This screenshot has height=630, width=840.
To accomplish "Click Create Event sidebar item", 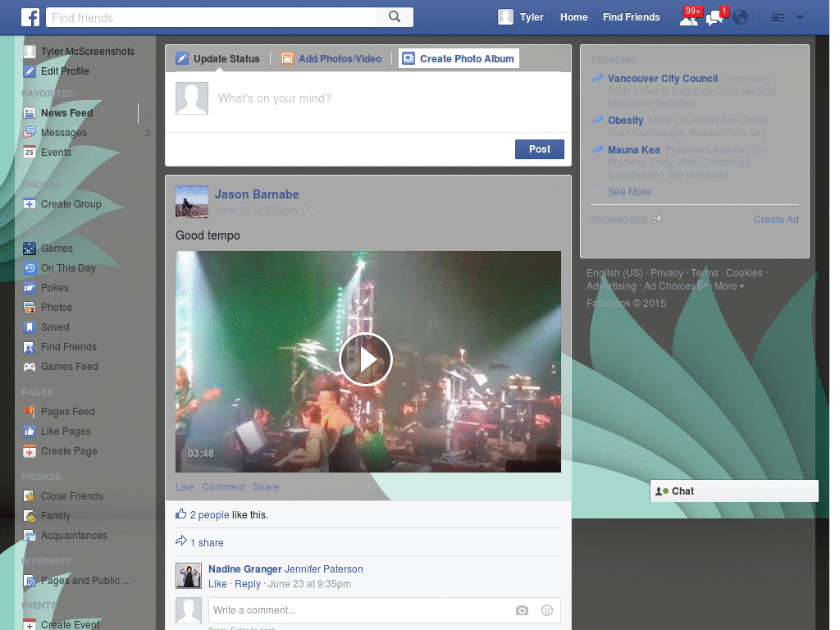I will pyautogui.click(x=70, y=624).
